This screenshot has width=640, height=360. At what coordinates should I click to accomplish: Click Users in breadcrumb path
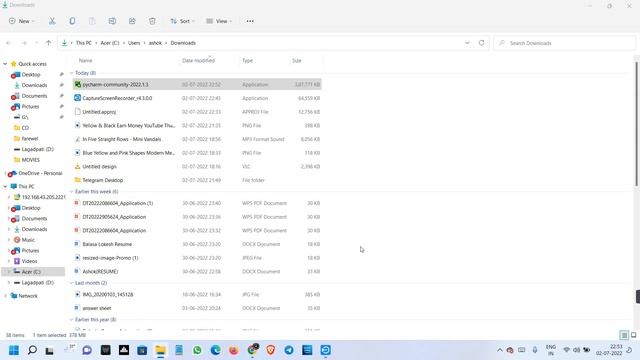(x=134, y=43)
